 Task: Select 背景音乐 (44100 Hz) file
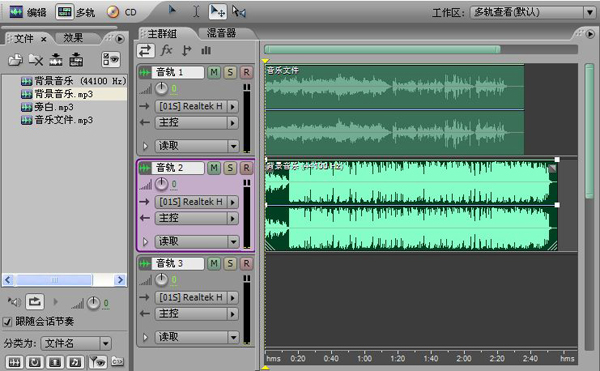point(73,81)
